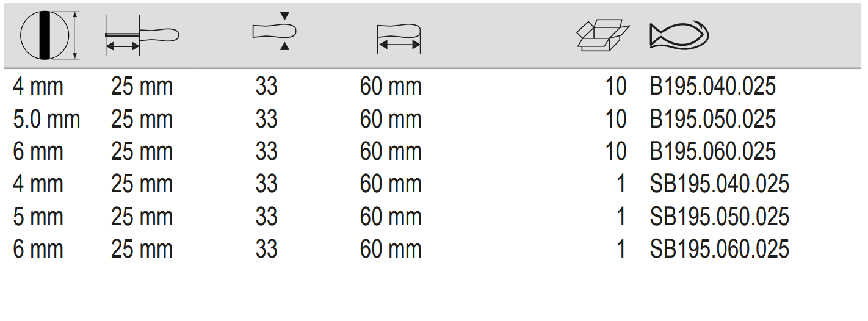Click pack quantity 1 in last row

[x=621, y=249]
